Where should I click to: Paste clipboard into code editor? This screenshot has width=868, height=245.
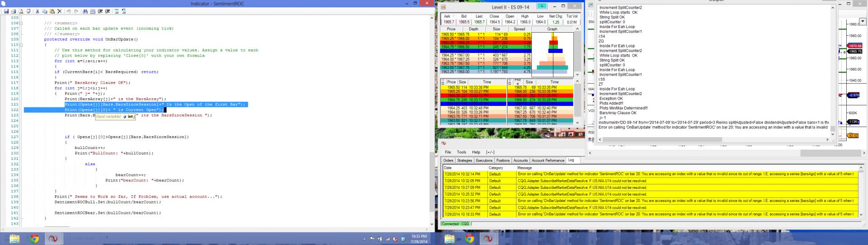(x=52, y=11)
